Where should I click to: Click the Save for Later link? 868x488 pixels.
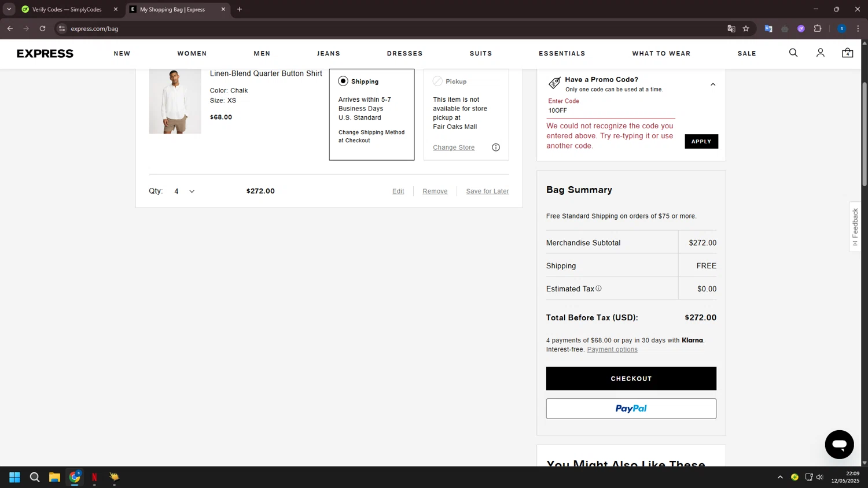[x=488, y=191]
